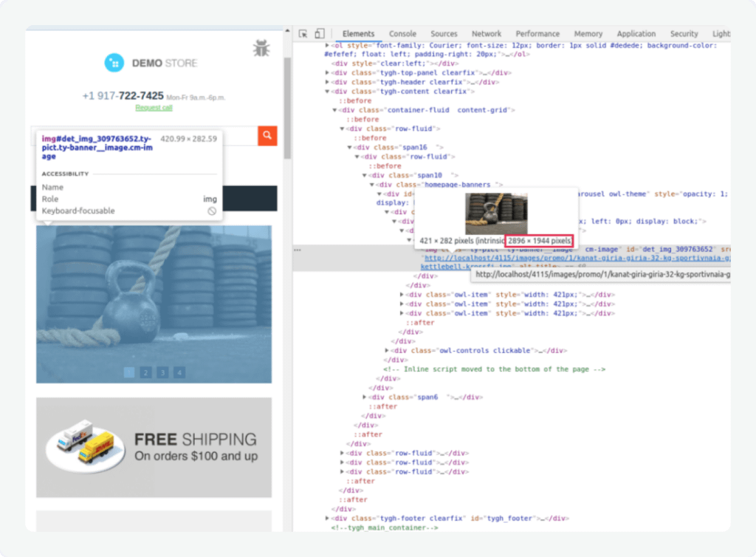756x557 pixels.
Task: Expand the tygh-top-panel div node
Action: point(328,73)
